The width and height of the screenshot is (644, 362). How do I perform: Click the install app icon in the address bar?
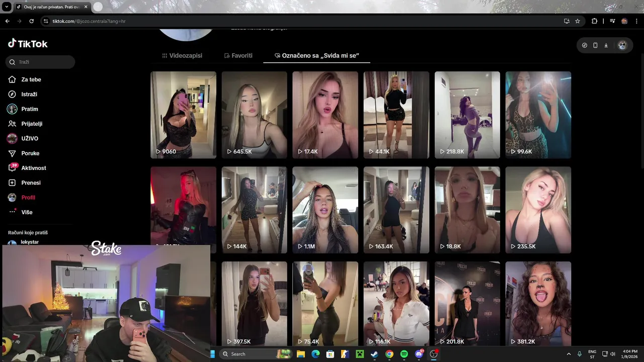pyautogui.click(x=567, y=21)
